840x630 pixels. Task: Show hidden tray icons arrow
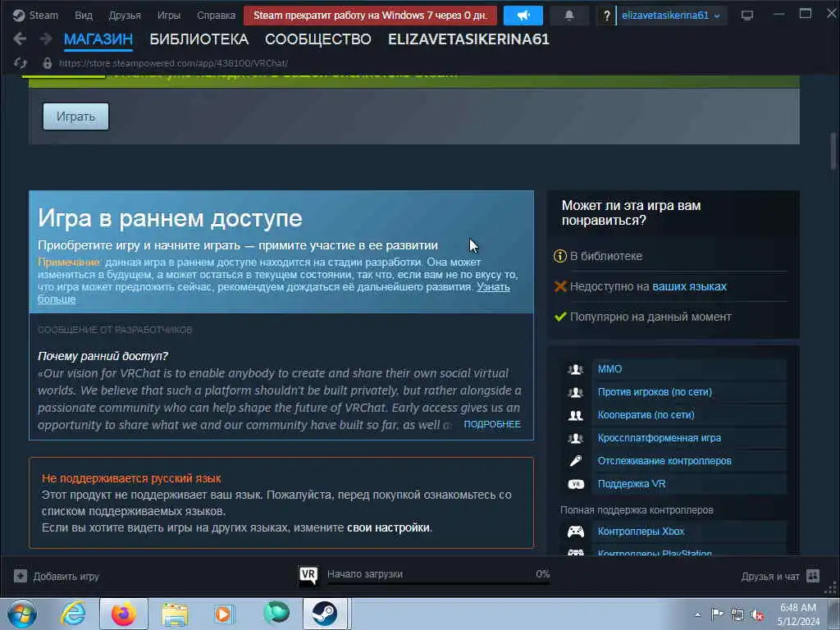pos(697,615)
